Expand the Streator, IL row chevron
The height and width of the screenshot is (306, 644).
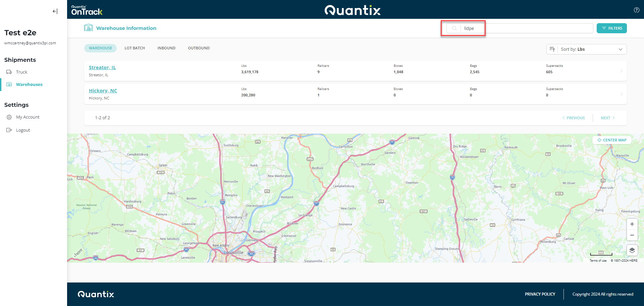621,71
